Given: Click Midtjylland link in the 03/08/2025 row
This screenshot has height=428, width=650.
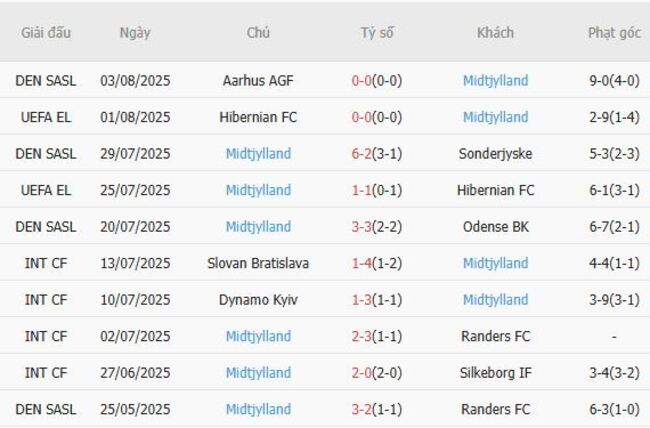Looking at the screenshot, I should (x=495, y=81).
